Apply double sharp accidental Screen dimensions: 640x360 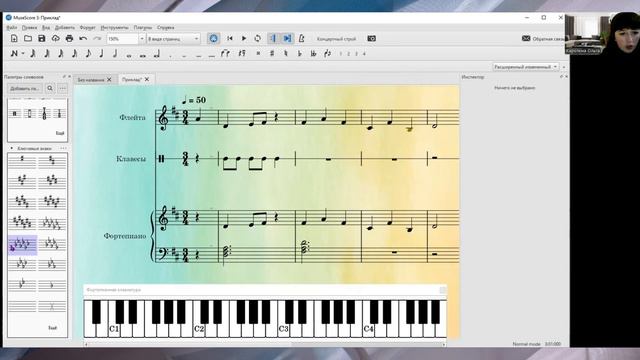(258, 53)
